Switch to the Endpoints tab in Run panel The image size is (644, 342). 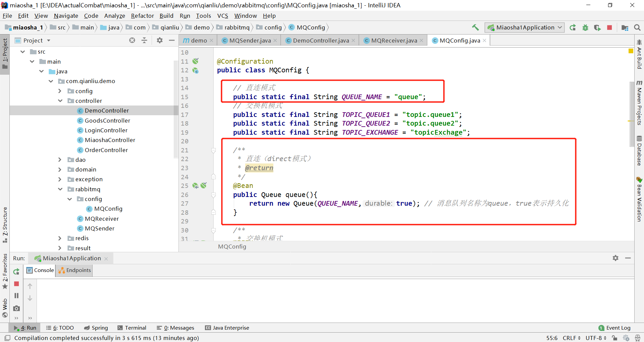pyautogui.click(x=75, y=270)
